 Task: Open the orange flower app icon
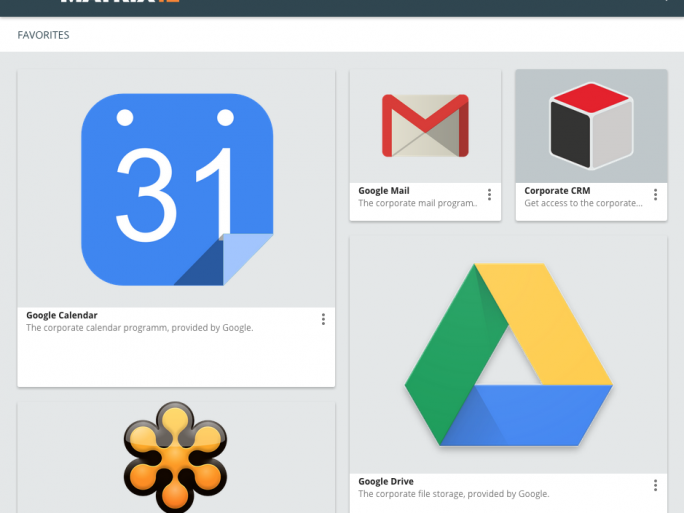pyautogui.click(x=175, y=457)
